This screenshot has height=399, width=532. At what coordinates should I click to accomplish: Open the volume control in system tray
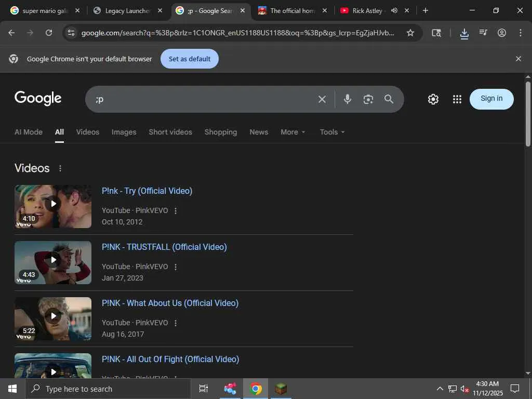click(464, 389)
